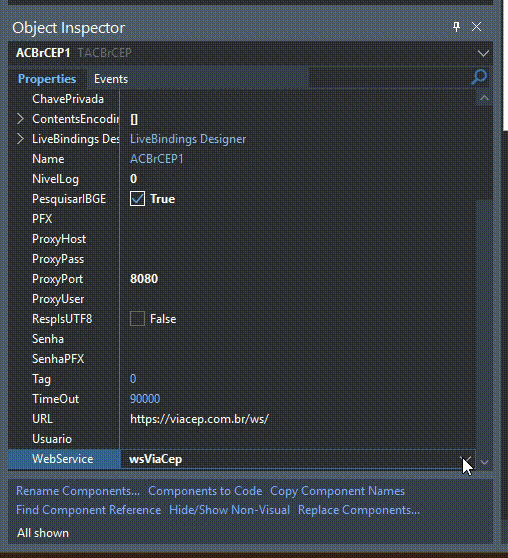The image size is (508, 558).
Task: Click Find Component Reference link
Action: tap(89, 510)
